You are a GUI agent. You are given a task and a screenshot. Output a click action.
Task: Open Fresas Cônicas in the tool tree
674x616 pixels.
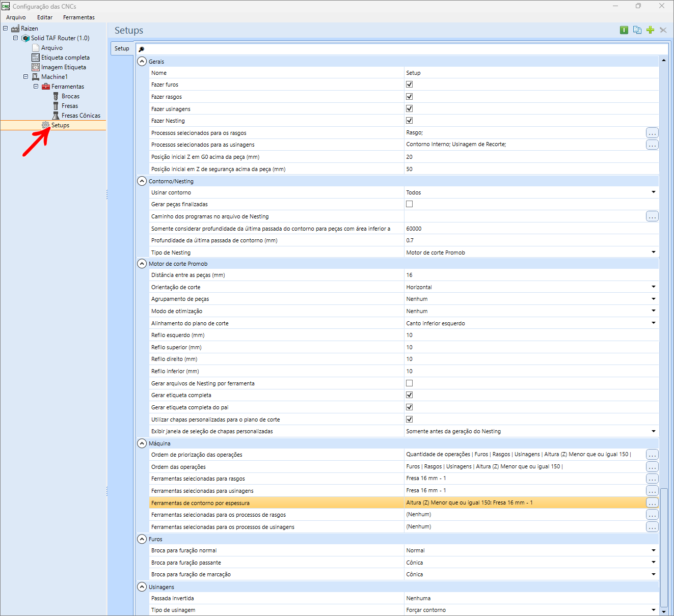point(81,116)
